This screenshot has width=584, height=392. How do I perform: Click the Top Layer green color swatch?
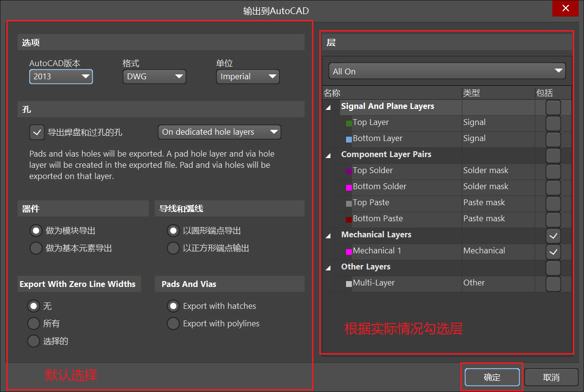point(349,123)
